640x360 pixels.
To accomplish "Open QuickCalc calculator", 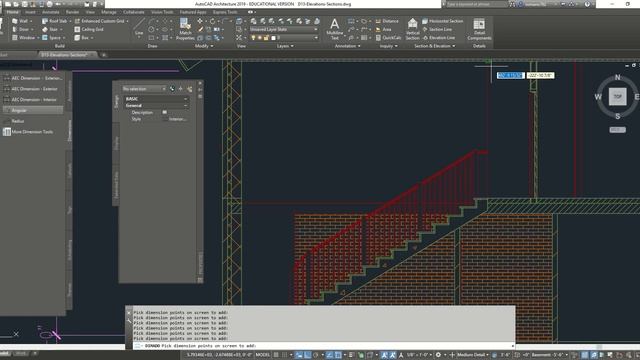I will coord(388,38).
